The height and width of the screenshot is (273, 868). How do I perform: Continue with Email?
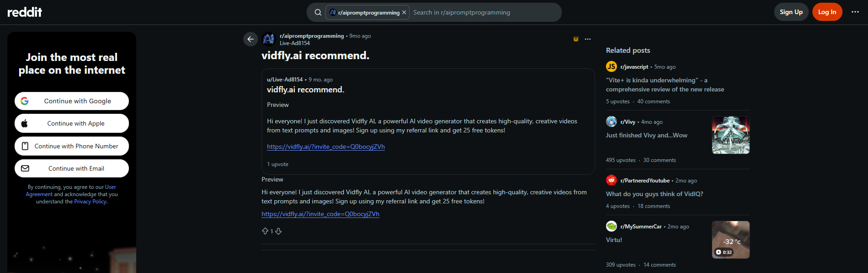coord(72,168)
